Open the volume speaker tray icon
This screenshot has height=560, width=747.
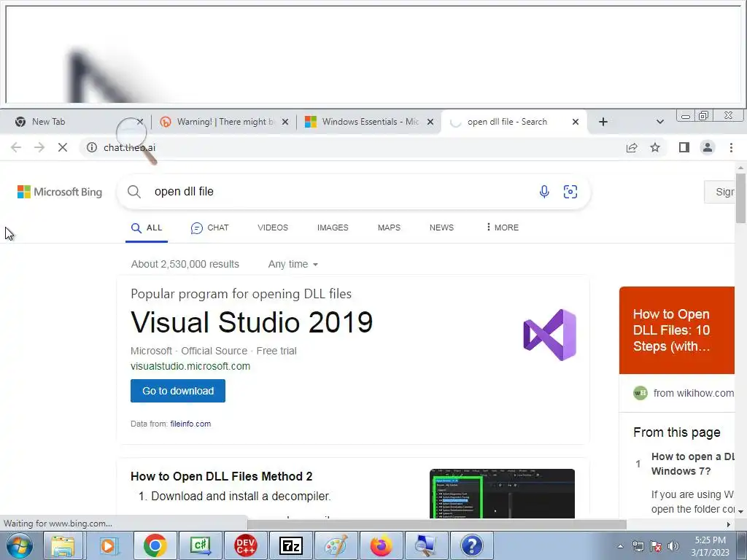(x=673, y=546)
